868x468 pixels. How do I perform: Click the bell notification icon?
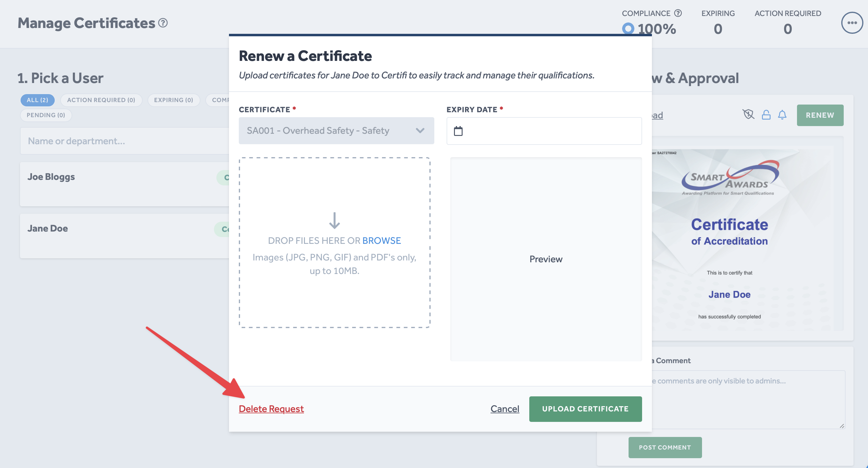(782, 115)
